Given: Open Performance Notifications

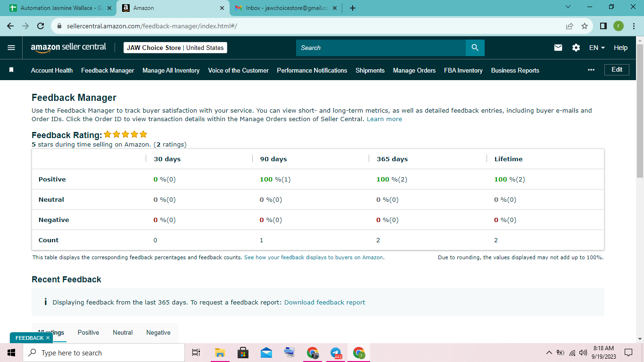Looking at the screenshot, I should (x=312, y=70).
